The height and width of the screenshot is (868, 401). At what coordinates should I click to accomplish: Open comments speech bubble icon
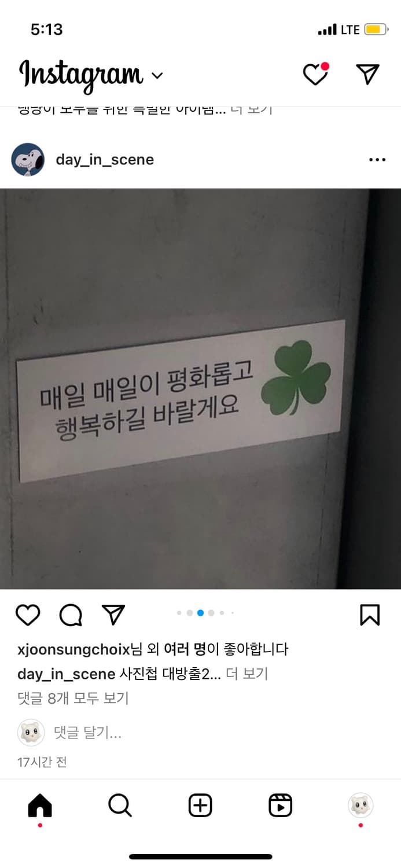click(x=71, y=615)
